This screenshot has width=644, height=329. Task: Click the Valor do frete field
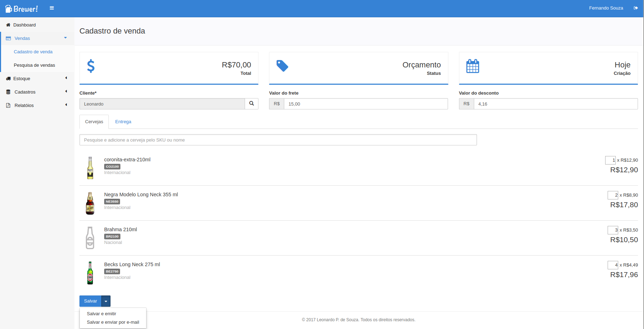[x=366, y=104]
